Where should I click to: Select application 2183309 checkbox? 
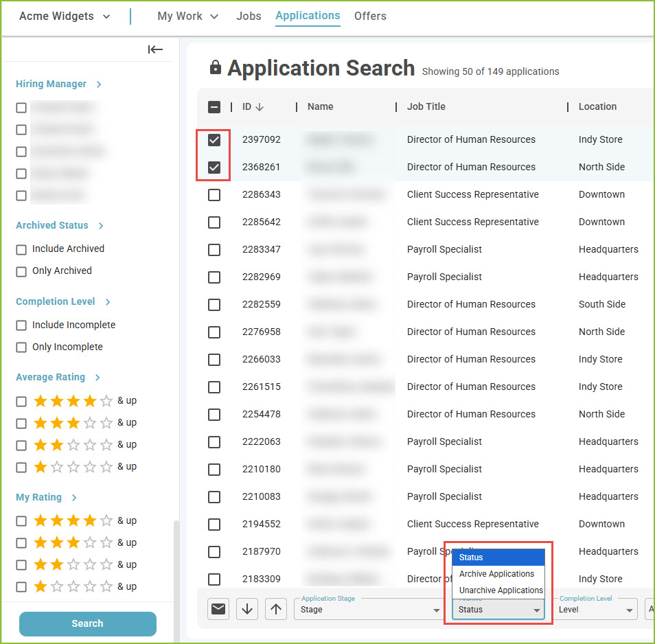click(214, 579)
